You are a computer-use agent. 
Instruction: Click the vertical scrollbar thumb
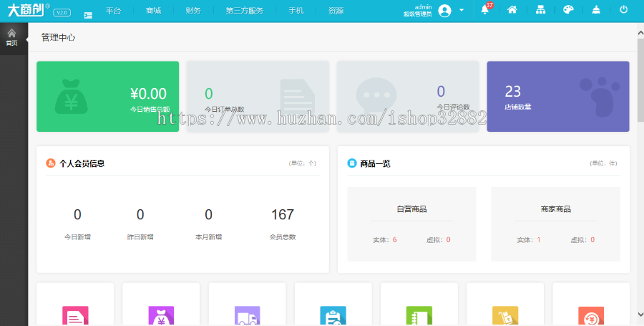640,80
